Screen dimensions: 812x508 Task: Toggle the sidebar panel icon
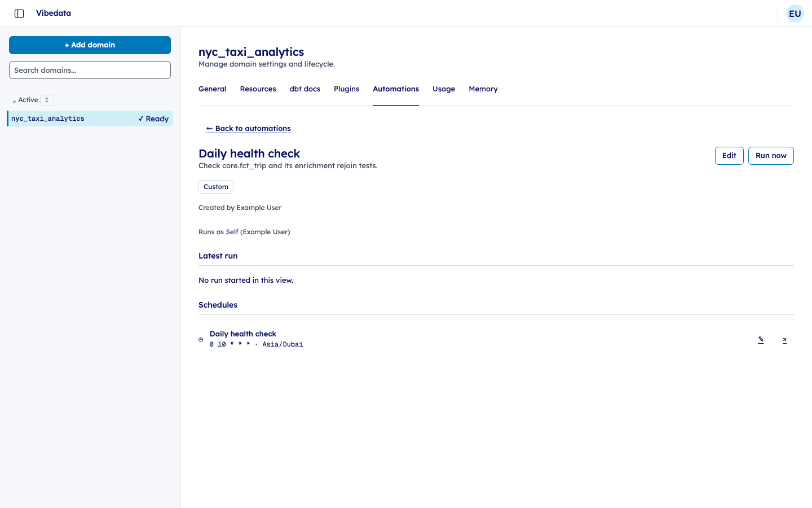[19, 14]
